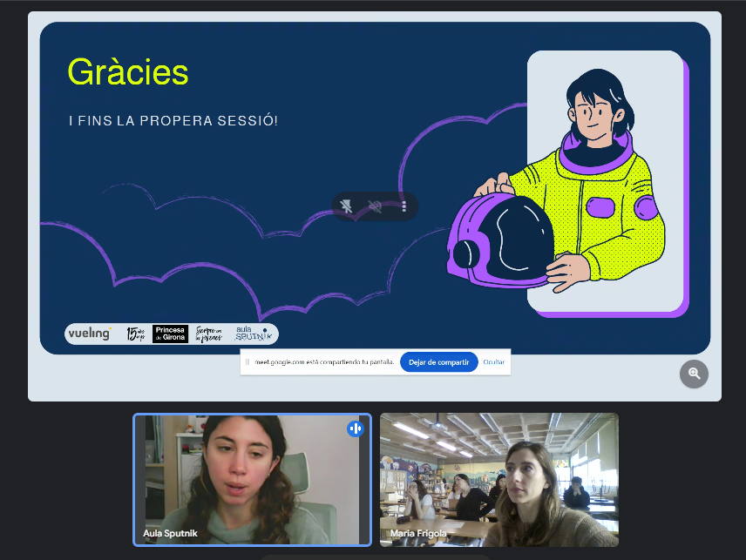Open the three-dot more options menu

404,206
